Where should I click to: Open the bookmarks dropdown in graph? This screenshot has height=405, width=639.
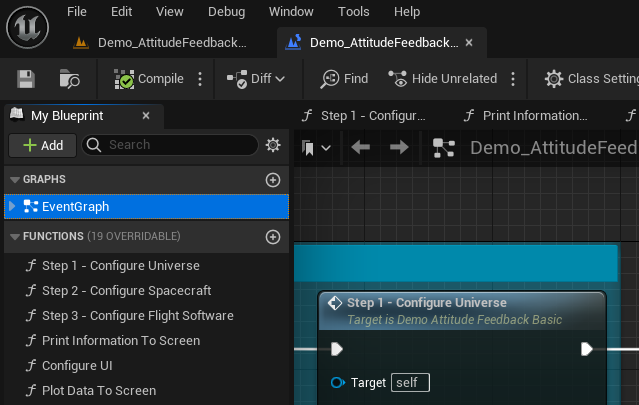click(316, 147)
